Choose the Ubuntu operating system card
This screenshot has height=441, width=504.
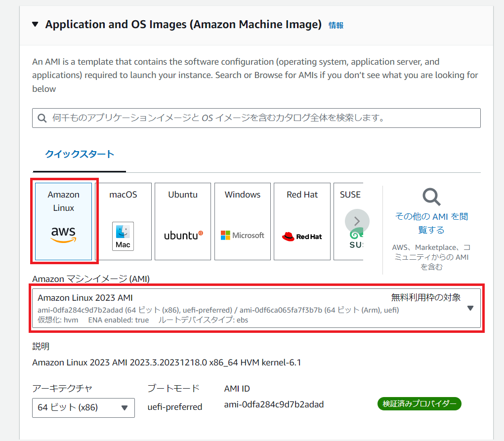pos(182,221)
